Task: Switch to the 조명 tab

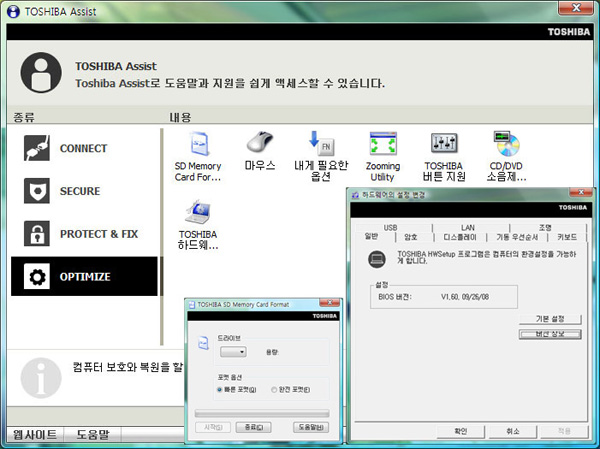Action: tap(545, 227)
